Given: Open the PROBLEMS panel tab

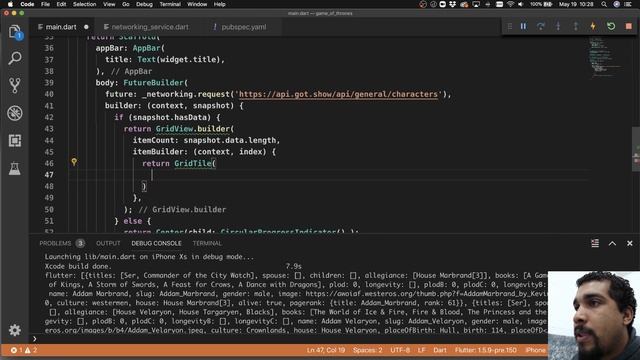Looking at the screenshot, I should [x=55, y=243].
